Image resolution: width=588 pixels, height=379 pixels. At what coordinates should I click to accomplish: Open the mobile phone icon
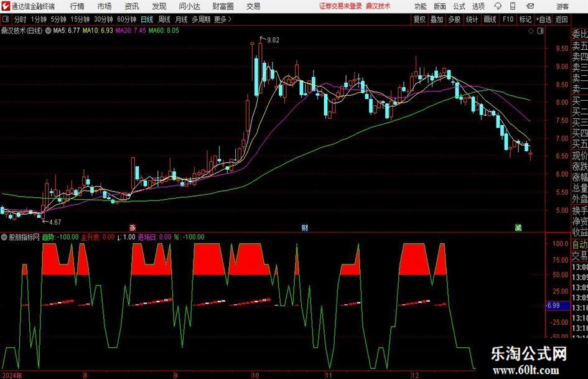point(513,6)
